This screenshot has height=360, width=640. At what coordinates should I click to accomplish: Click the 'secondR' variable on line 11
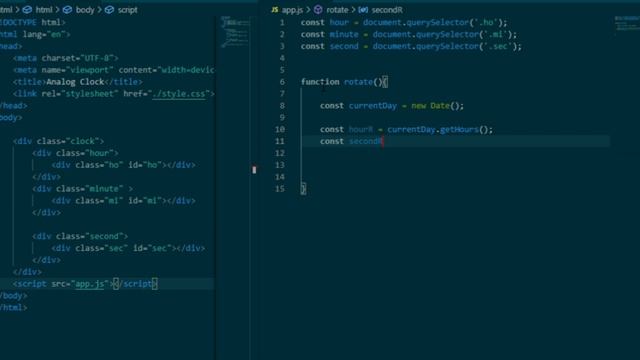tap(366, 141)
